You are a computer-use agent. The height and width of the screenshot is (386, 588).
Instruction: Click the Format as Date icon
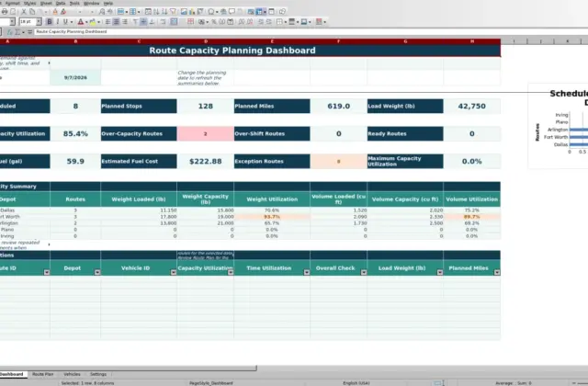(x=231, y=22)
